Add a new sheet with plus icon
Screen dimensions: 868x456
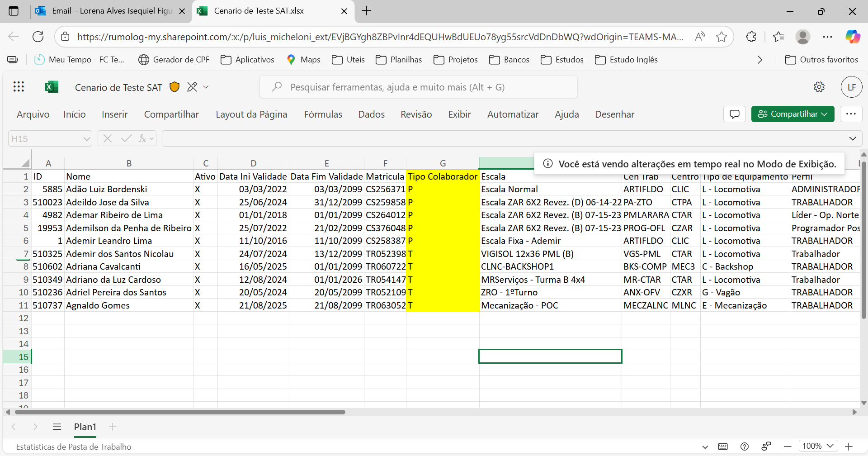point(113,427)
